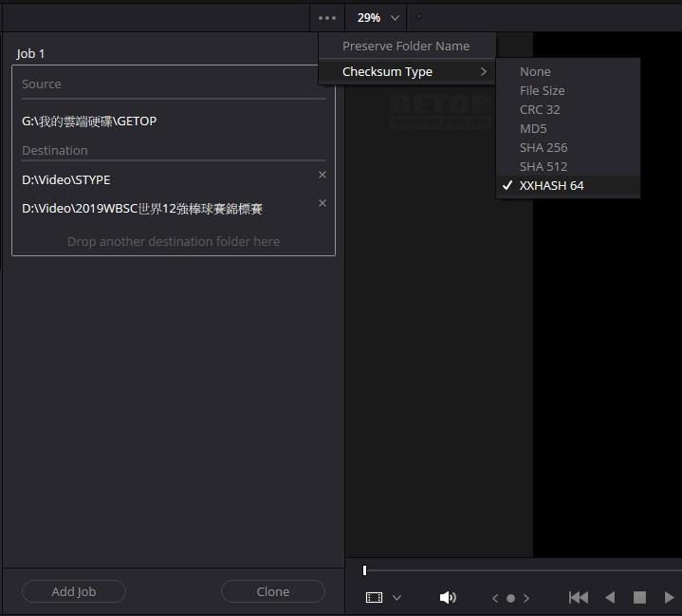The height and width of the screenshot is (616, 682).
Task: Play the clip forward
Action: [670, 598]
